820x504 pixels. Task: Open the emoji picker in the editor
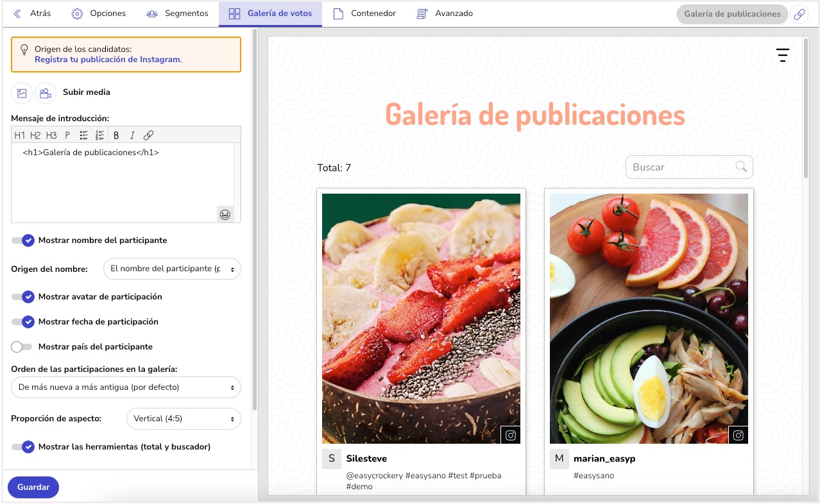point(225,215)
